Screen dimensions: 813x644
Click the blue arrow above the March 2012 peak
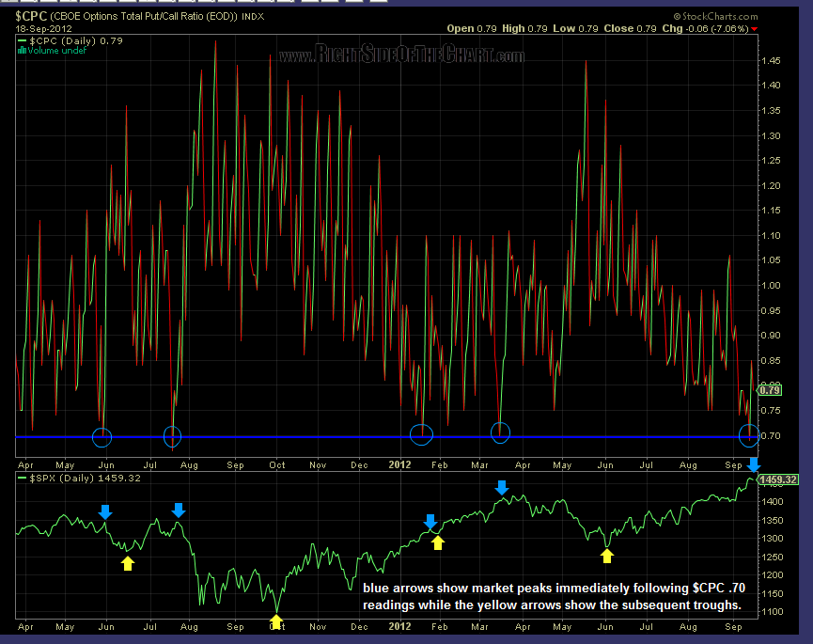502,487
